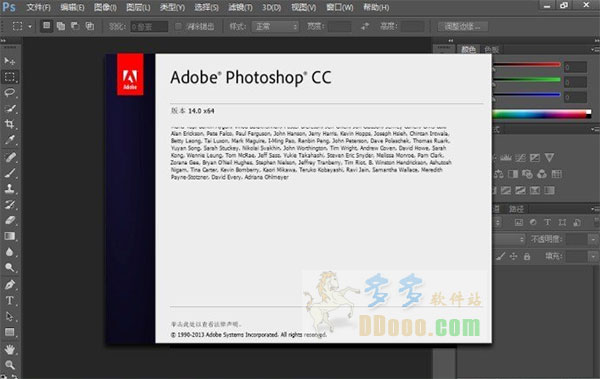Select the Quick Selection tool
This screenshot has height=379, width=600.
click(10, 109)
